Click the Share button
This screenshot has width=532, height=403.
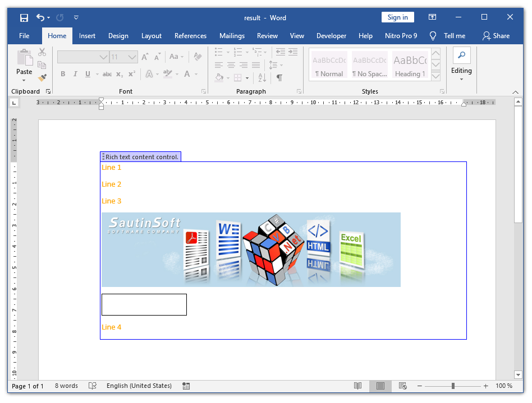(496, 36)
